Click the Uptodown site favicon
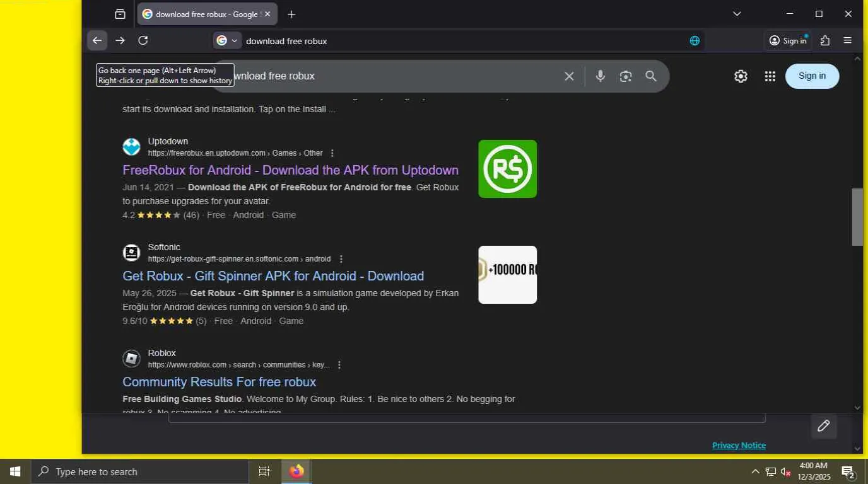This screenshot has width=868, height=484. tap(131, 147)
